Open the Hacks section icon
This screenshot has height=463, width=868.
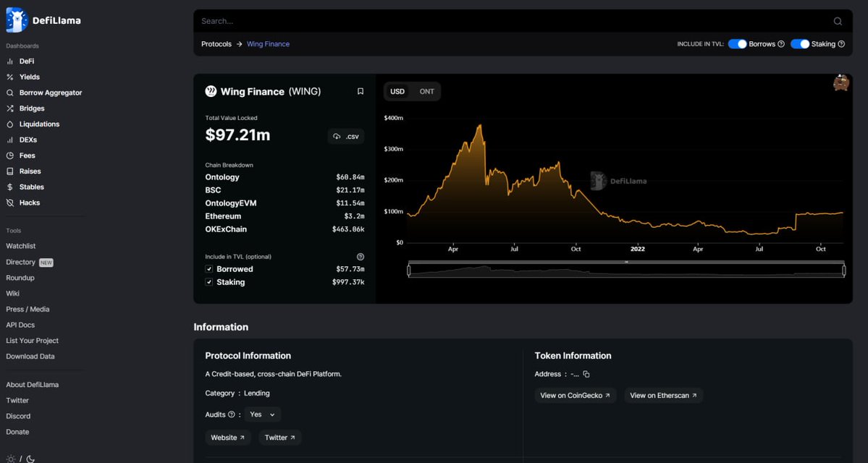pyautogui.click(x=9, y=202)
